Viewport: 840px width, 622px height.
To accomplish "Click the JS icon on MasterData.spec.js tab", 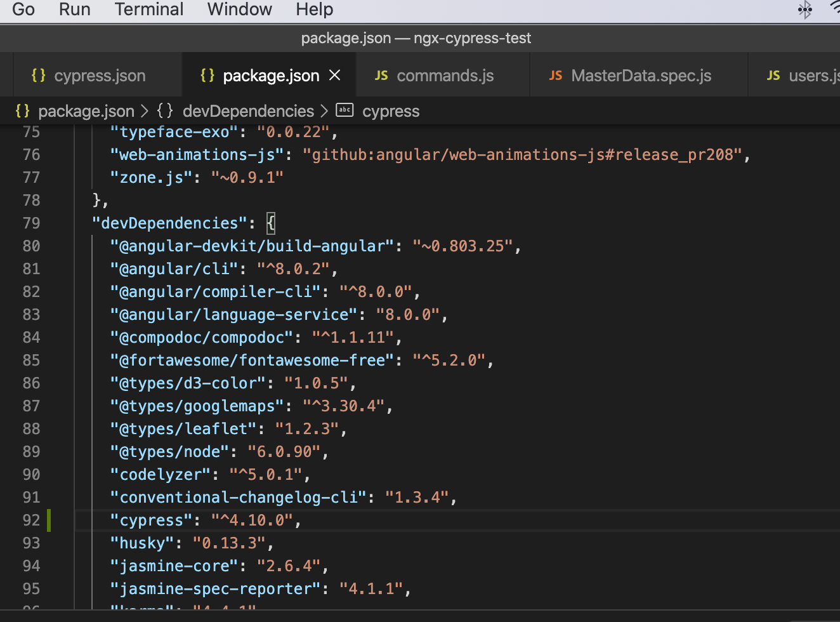I will point(556,76).
